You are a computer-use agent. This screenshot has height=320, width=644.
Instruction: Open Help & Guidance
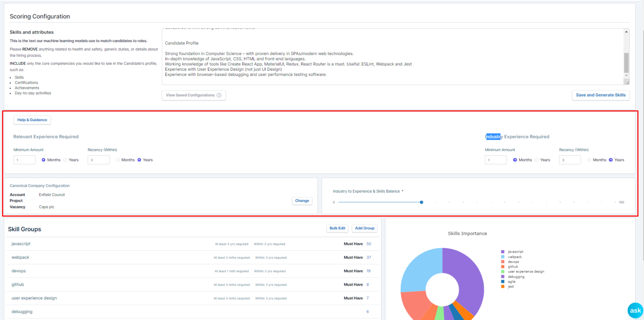point(32,120)
